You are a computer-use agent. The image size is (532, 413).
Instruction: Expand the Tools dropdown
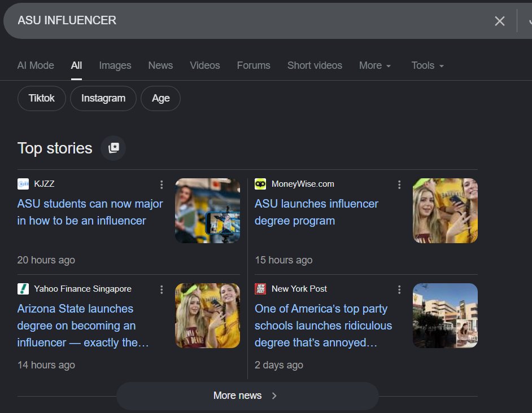click(428, 65)
